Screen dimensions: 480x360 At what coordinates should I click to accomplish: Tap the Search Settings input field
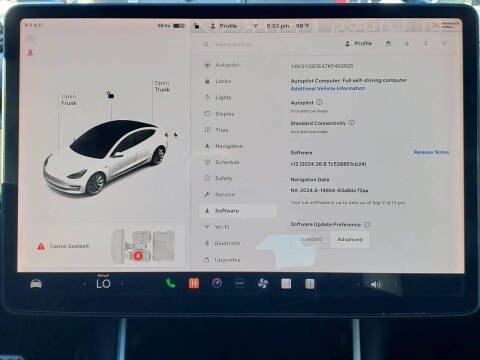(x=233, y=44)
